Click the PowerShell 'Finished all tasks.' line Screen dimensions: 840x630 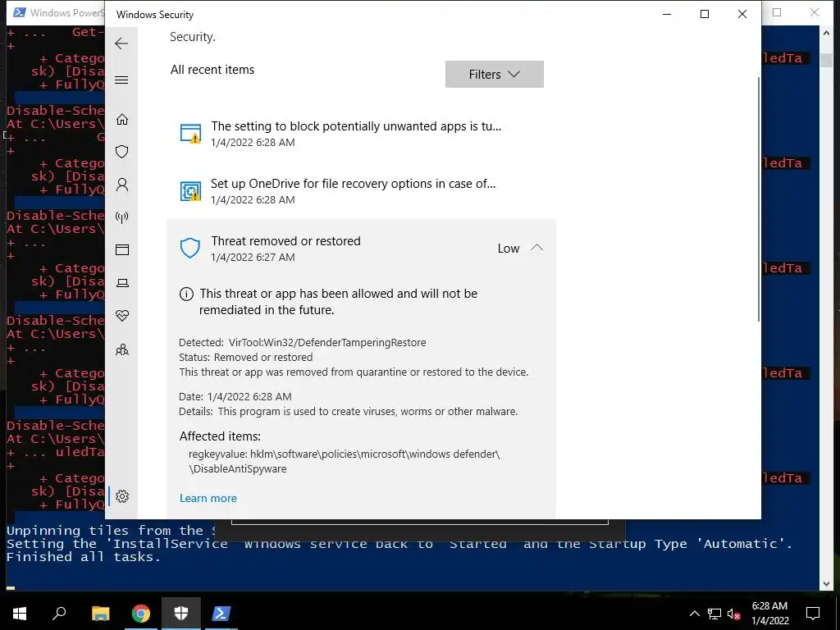(x=83, y=557)
